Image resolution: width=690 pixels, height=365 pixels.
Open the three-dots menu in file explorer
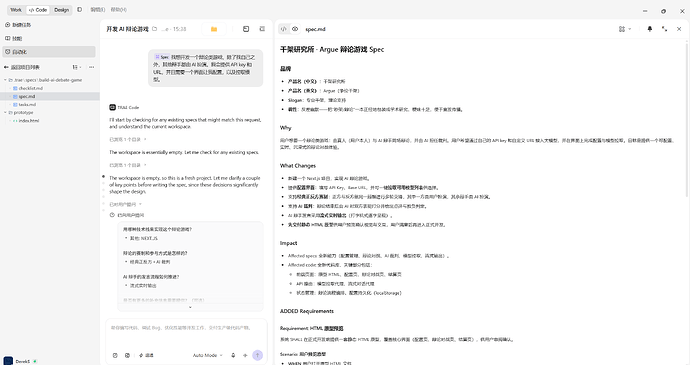[x=91, y=67]
